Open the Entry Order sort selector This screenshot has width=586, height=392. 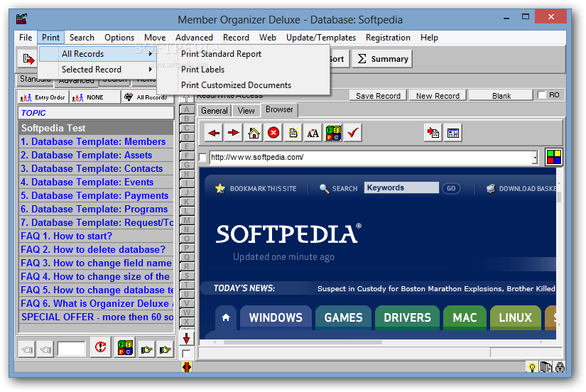coord(43,97)
